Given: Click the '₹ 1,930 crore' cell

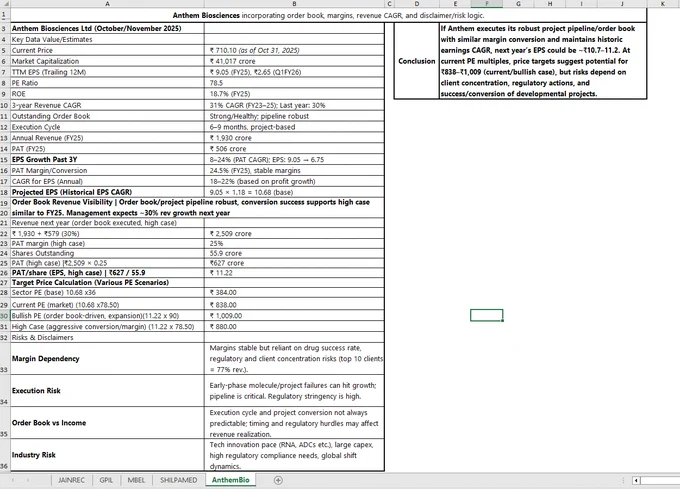Looking at the screenshot, I should (x=294, y=137).
